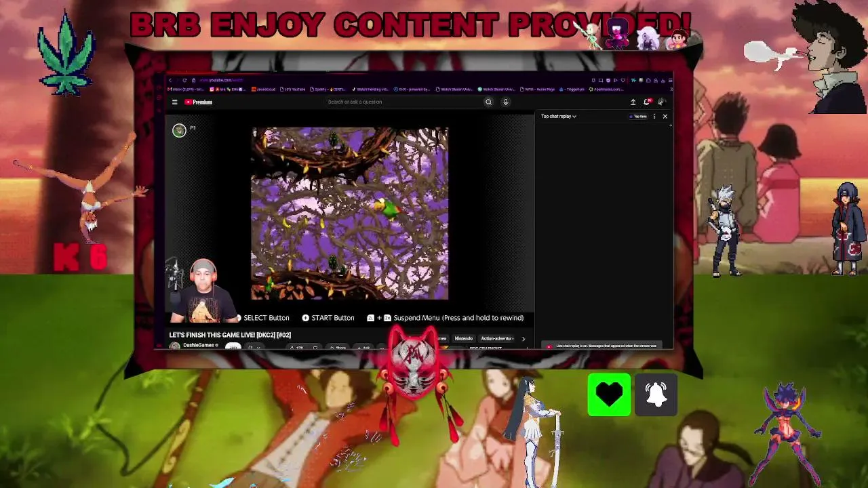Select the Nintendo topic chip
The width and height of the screenshot is (868, 488).
coord(464,339)
